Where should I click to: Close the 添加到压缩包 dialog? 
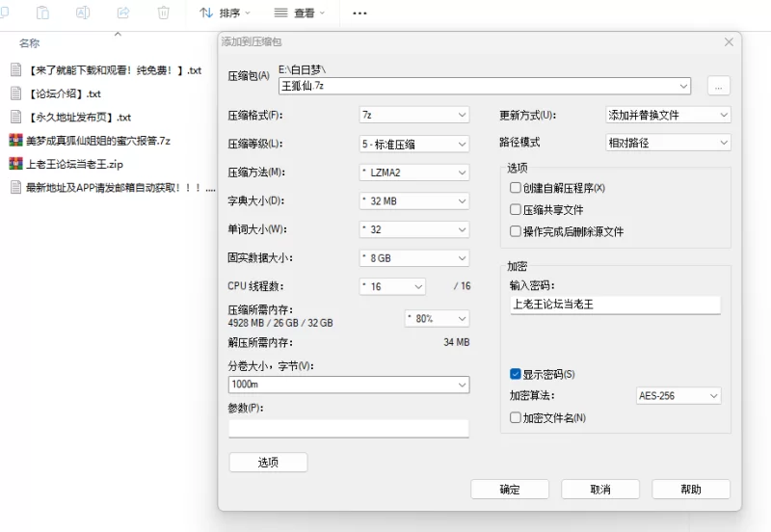pos(729,42)
